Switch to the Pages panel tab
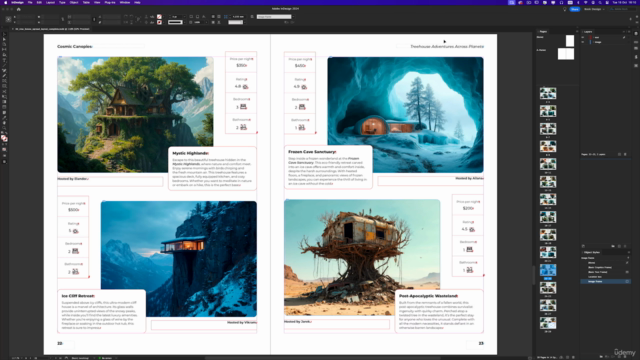The width and height of the screenshot is (640, 360). coord(543,31)
